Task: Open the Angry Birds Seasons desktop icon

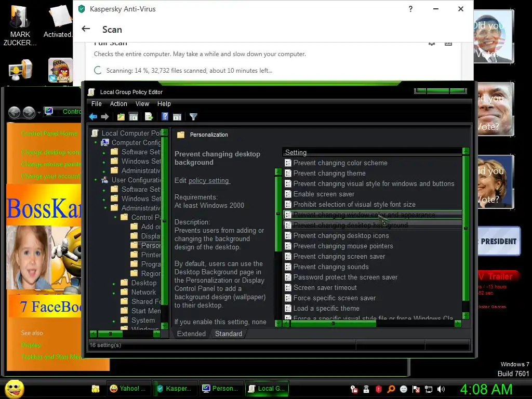Action: 60,70
